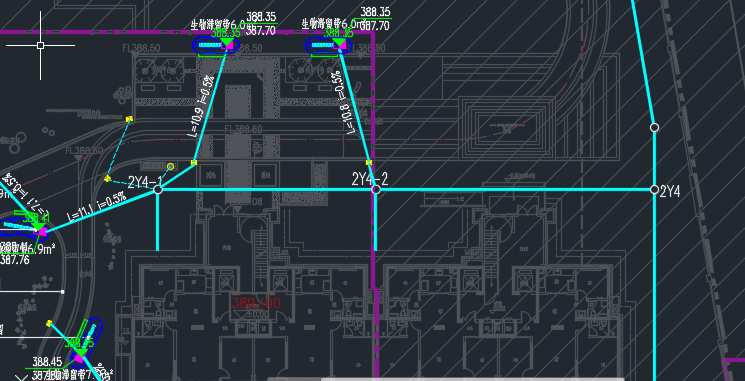This screenshot has height=381, width=745.
Task: Click the circular manhole node at 2Y4-2
Action: point(375,190)
